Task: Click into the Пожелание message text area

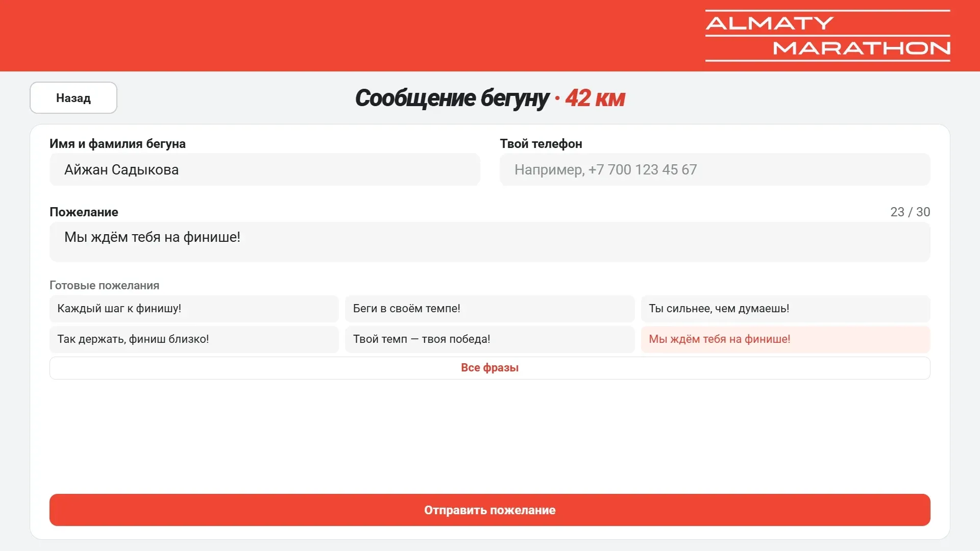Action: point(490,242)
